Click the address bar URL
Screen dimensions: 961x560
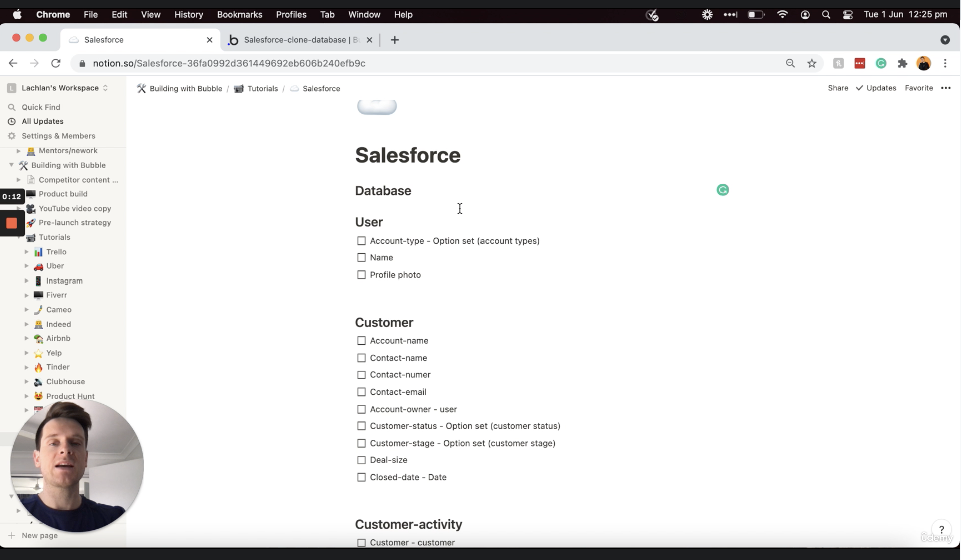pyautogui.click(x=229, y=63)
